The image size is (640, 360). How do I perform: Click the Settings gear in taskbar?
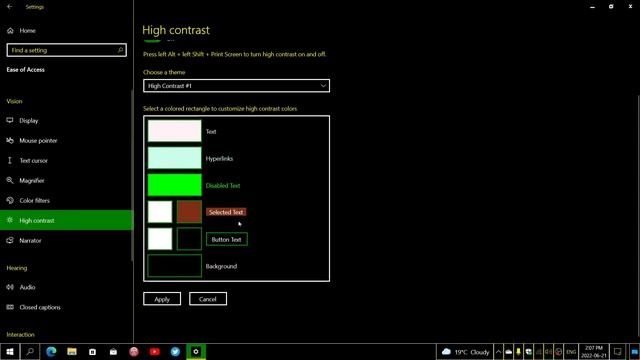(196, 351)
